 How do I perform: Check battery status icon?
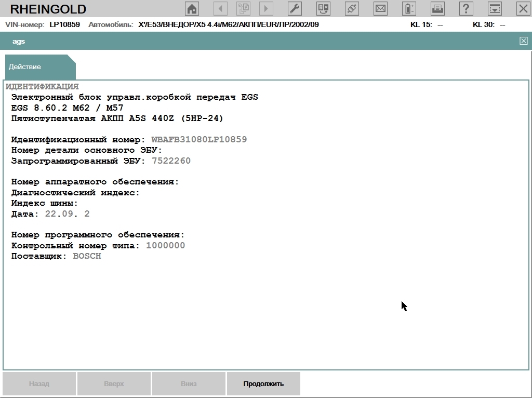pyautogui.click(x=409, y=8)
